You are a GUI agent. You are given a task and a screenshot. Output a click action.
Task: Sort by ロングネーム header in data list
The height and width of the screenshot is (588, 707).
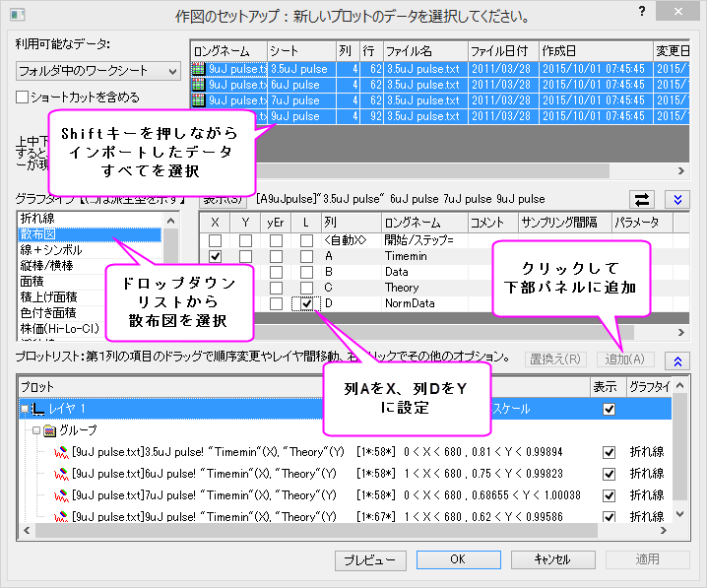pos(229,51)
